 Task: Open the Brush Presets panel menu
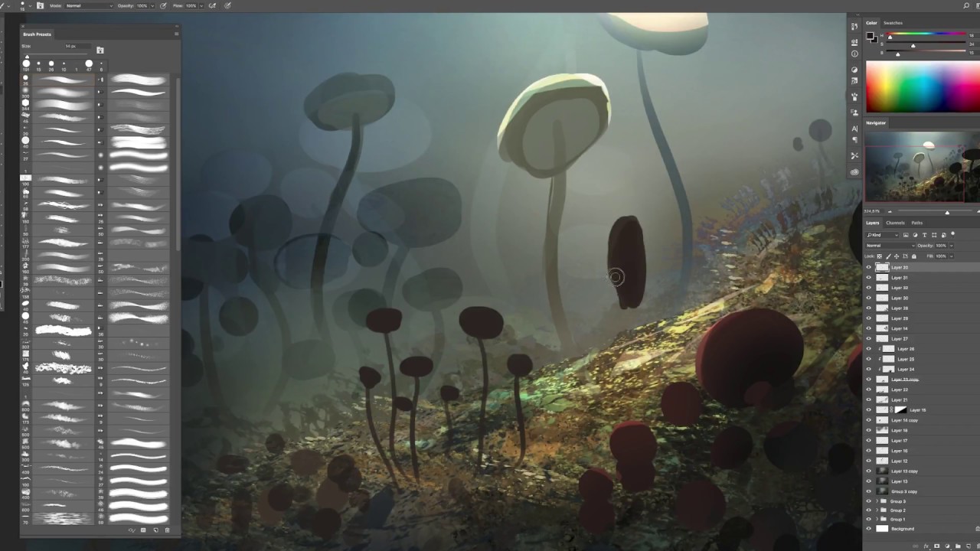(176, 34)
